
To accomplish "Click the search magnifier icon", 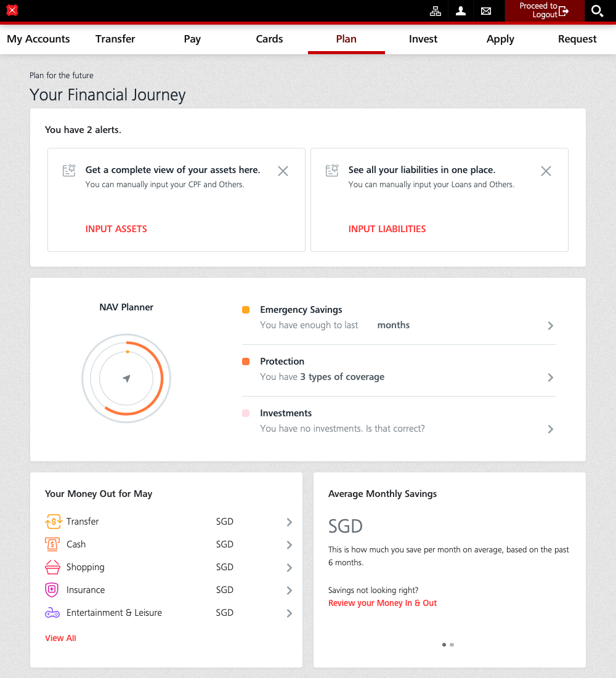I will point(597,10).
